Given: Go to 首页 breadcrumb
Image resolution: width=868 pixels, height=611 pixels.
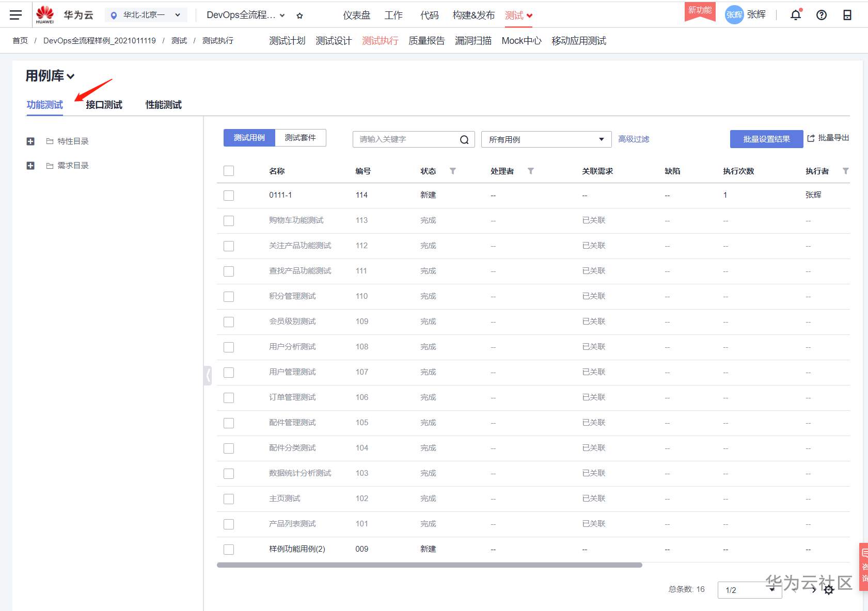Looking at the screenshot, I should (x=20, y=41).
